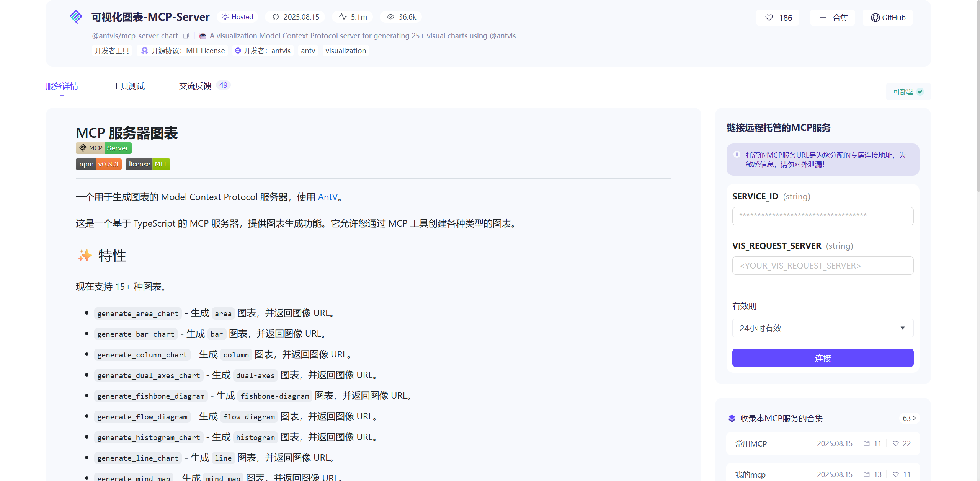Switch to the 交流反馈 tab

click(x=195, y=86)
